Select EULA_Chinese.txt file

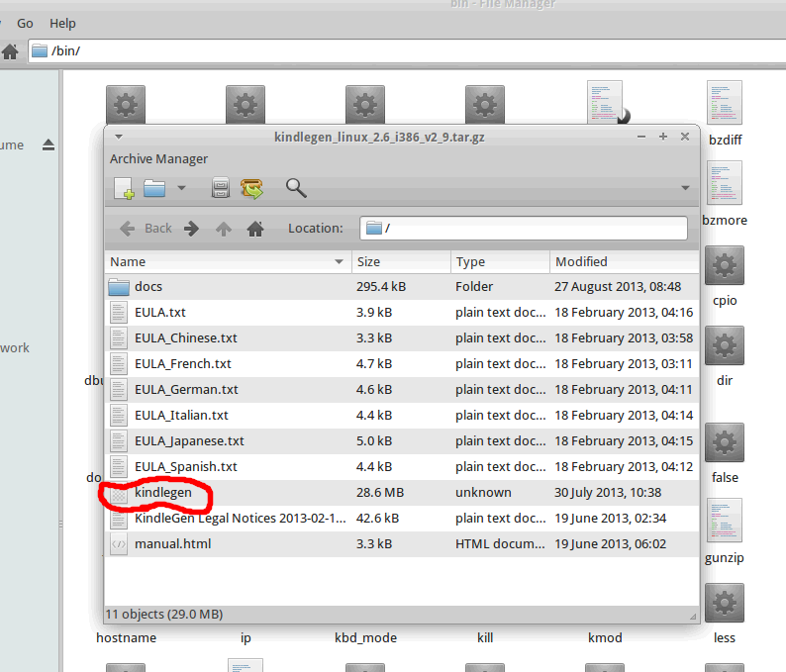coord(402,338)
